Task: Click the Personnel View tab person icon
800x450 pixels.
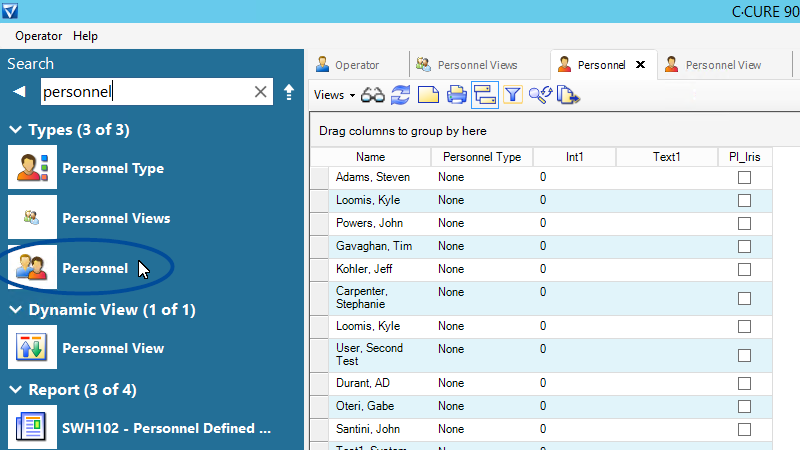Action: [x=671, y=64]
